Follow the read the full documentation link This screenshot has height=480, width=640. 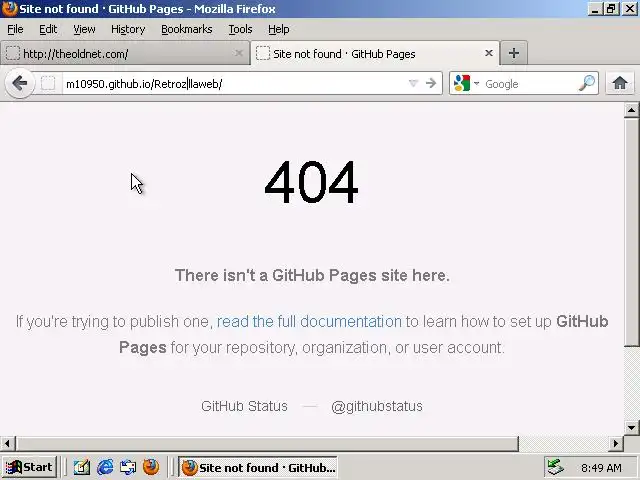309,322
